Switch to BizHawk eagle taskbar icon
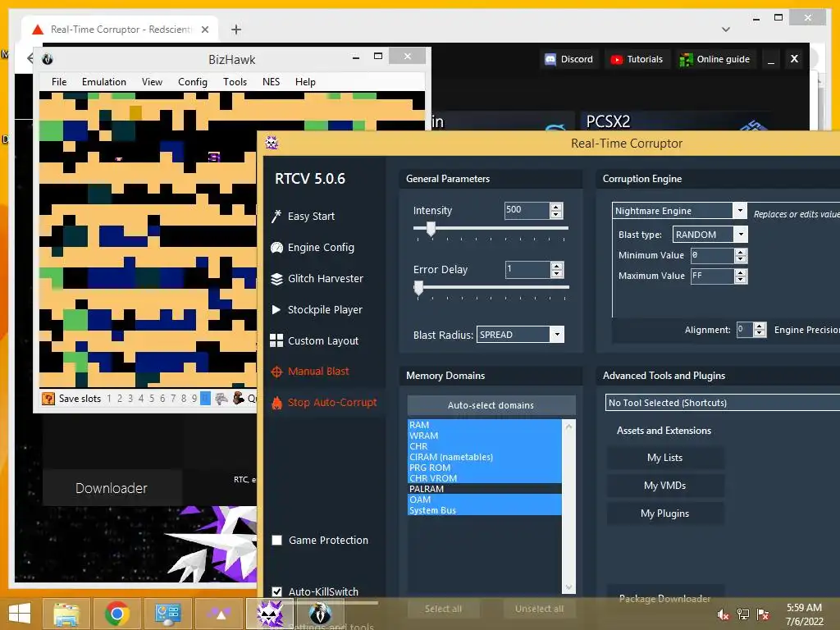 click(321, 614)
